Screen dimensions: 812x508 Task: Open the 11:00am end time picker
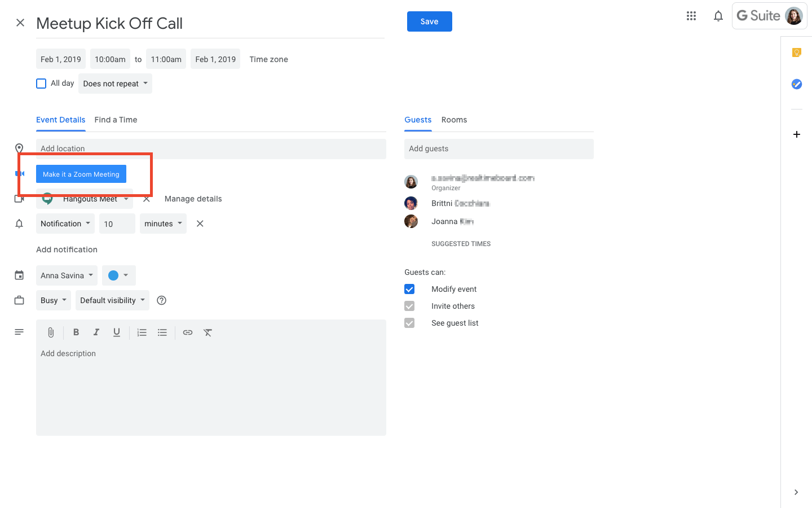click(x=166, y=59)
